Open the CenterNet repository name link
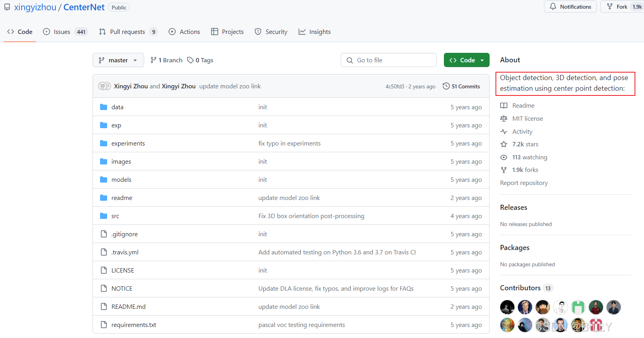644x338 pixels. click(84, 7)
